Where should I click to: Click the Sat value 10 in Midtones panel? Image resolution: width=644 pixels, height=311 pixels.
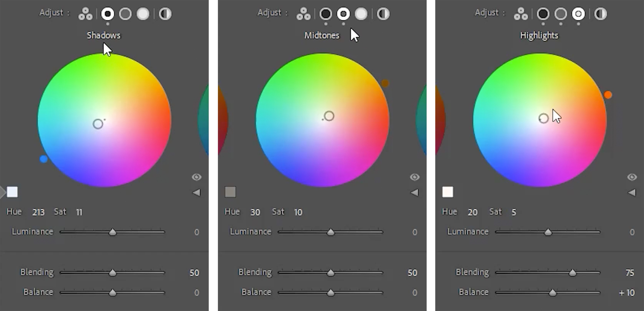click(x=298, y=212)
